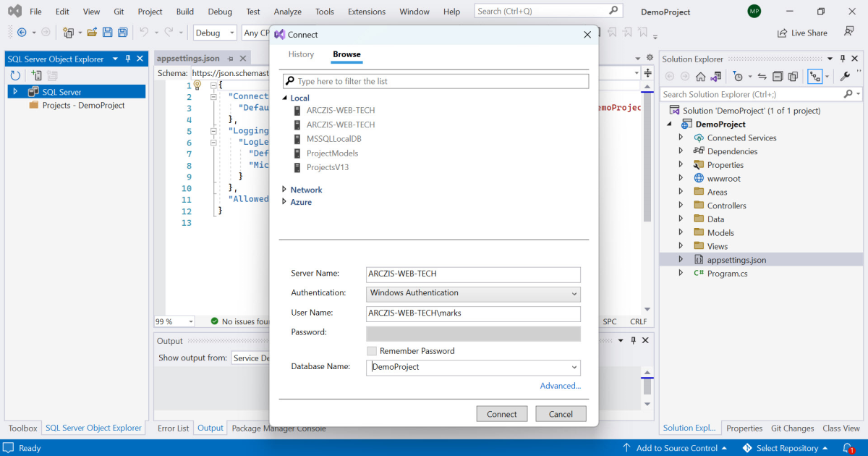Expand the SQL Server tree node
868x456 pixels.
[x=15, y=91]
